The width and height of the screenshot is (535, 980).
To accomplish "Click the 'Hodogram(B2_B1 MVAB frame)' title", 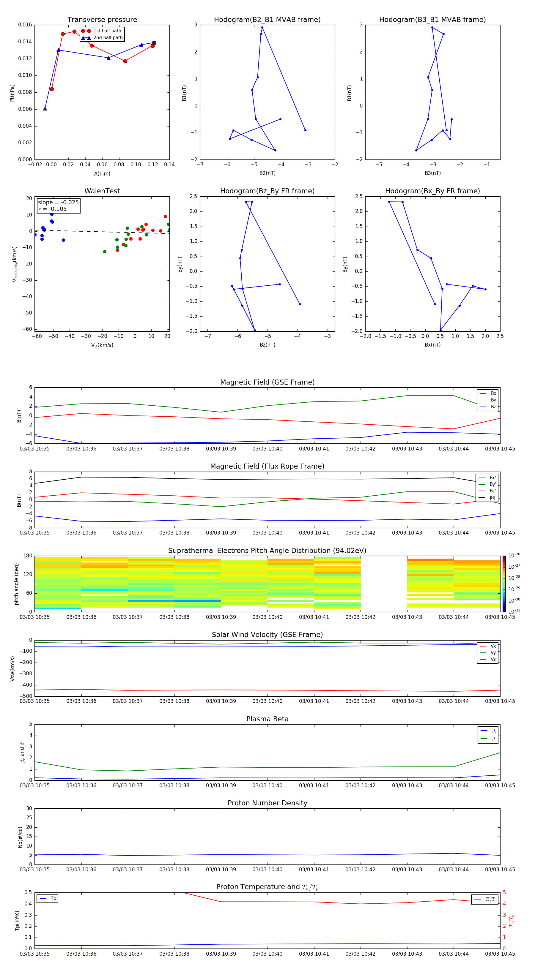I will point(267,19).
